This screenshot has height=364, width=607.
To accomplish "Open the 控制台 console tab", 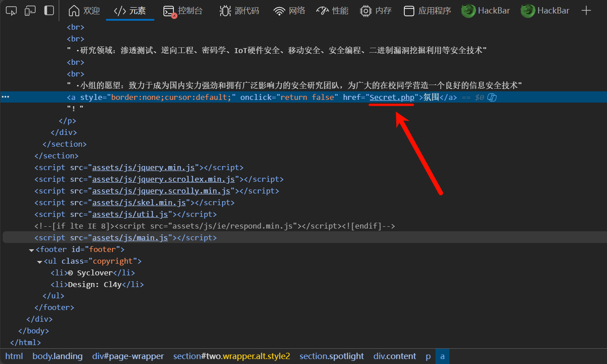I will tap(182, 11).
